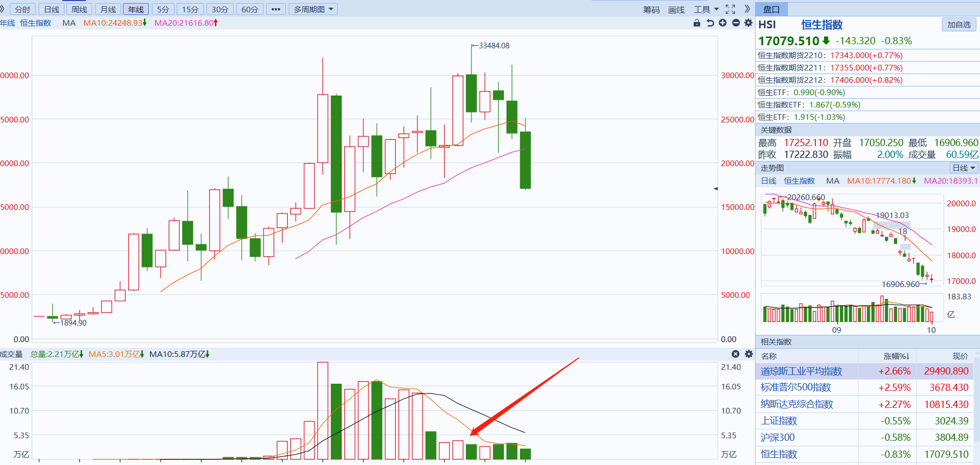Click MA10:17774.180 label in mini chart
Image resolution: width=980 pixels, height=465 pixels.
[x=882, y=181]
